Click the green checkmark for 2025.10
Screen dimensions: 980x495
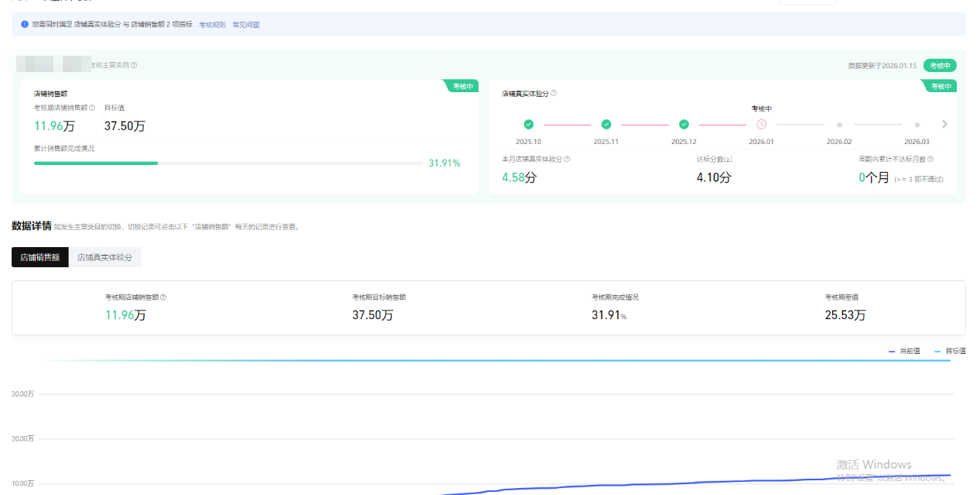click(529, 124)
